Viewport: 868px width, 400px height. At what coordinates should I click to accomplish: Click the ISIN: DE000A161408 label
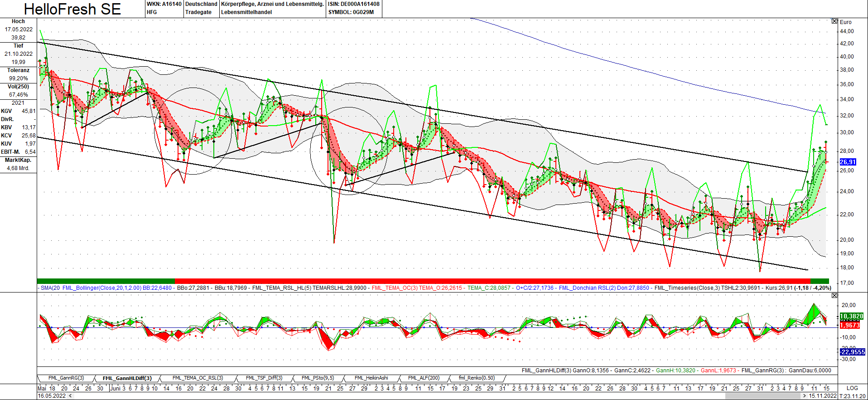pyautogui.click(x=354, y=4)
